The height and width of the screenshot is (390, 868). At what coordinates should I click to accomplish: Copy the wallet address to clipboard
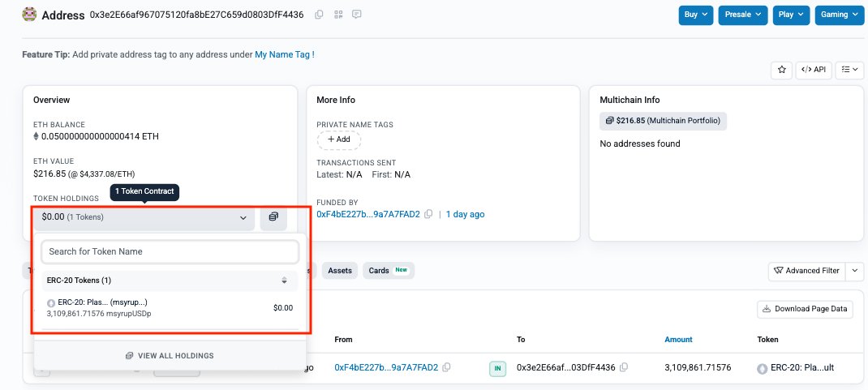tap(319, 15)
